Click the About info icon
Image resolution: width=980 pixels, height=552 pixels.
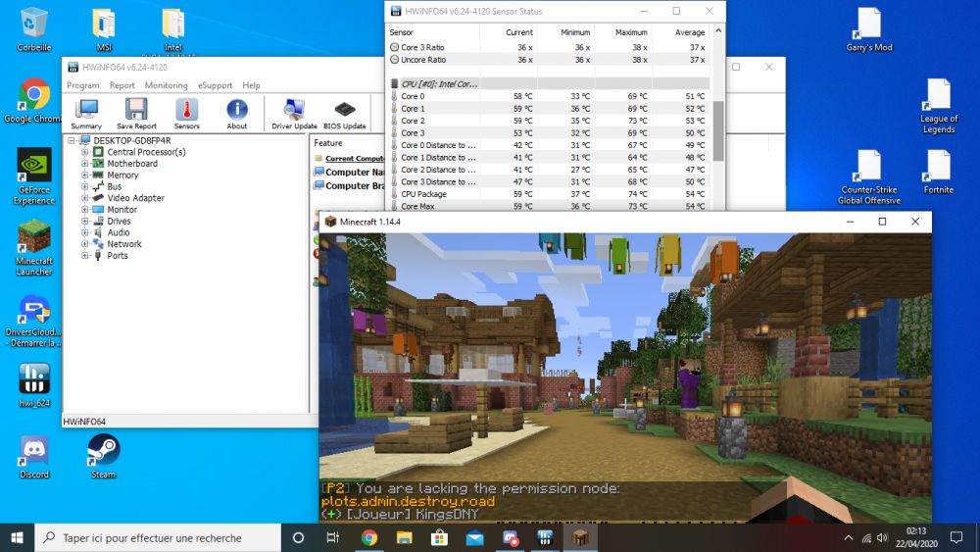tap(237, 112)
